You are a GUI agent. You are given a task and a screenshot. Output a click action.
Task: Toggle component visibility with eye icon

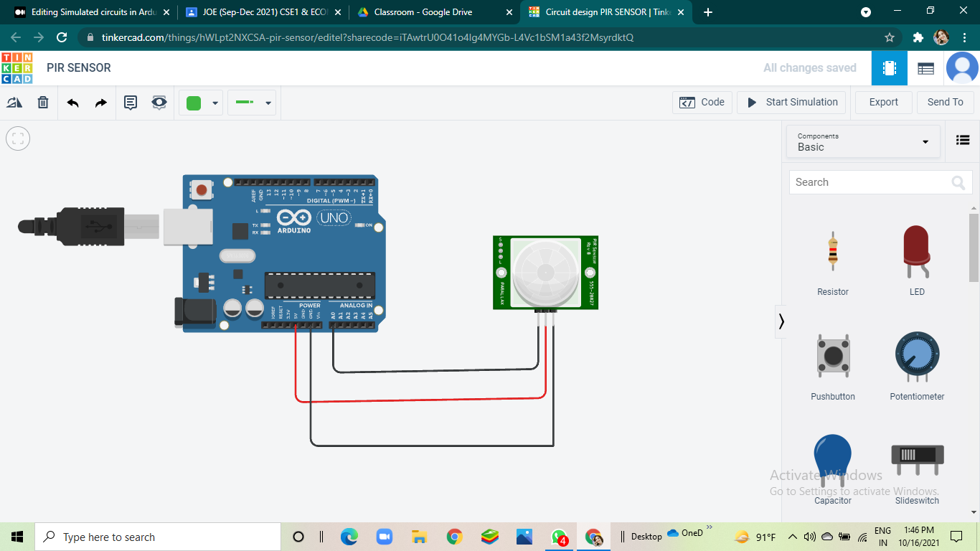point(159,102)
